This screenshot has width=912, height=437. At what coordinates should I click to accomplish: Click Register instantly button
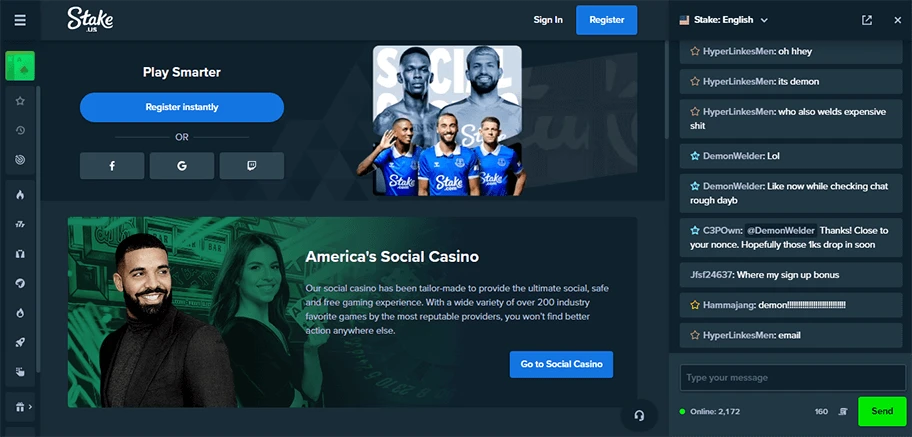pyautogui.click(x=182, y=107)
